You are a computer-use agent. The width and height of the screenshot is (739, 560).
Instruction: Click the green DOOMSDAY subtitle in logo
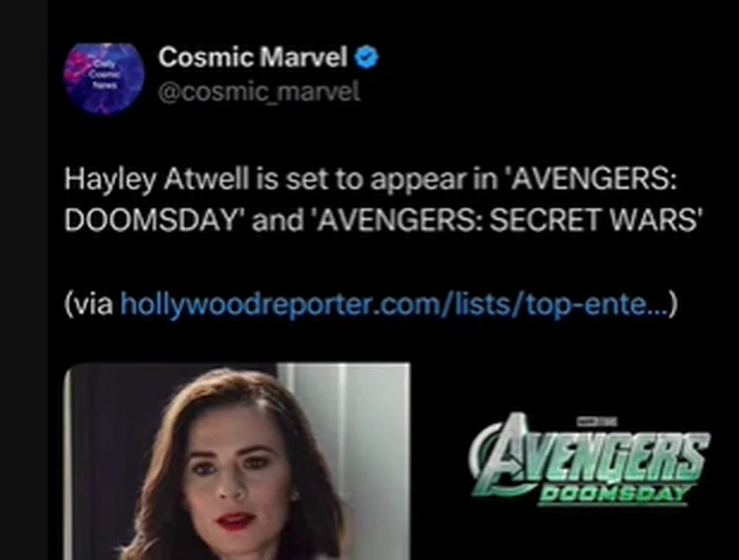613,494
